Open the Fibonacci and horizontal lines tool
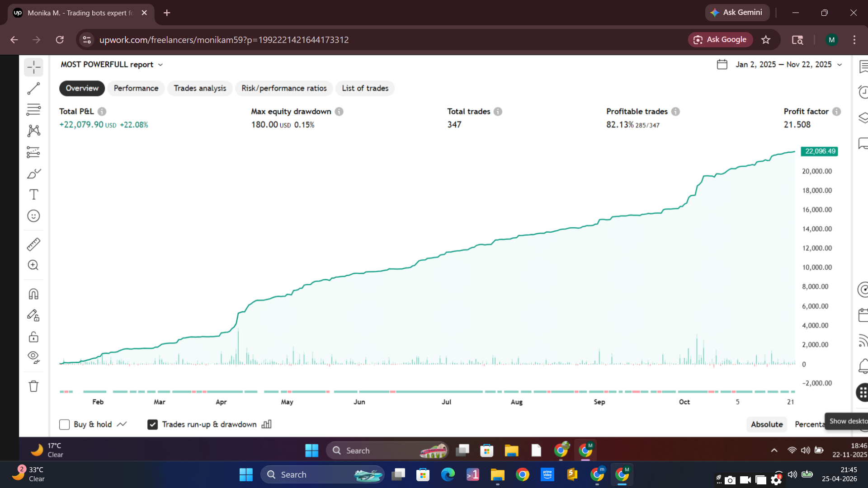The height and width of the screenshot is (488, 868). coord(33,109)
